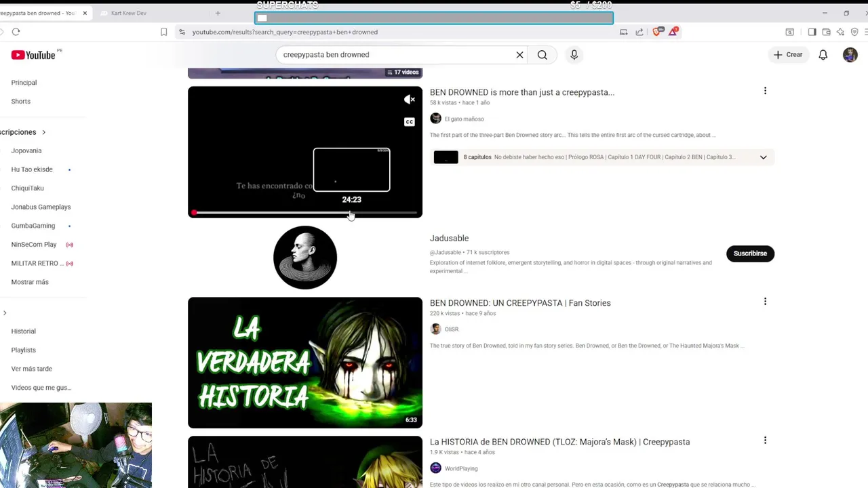Open 'BEN DROWNED is more than just a creepypasta' title

pyautogui.click(x=522, y=92)
